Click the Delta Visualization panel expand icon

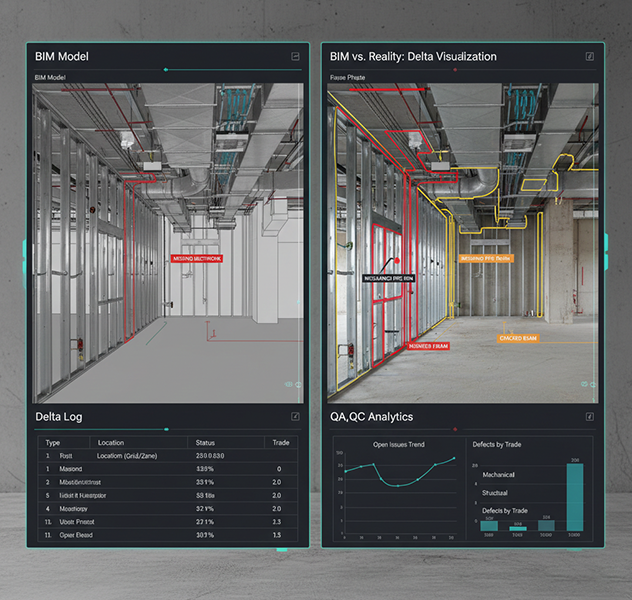(x=590, y=57)
